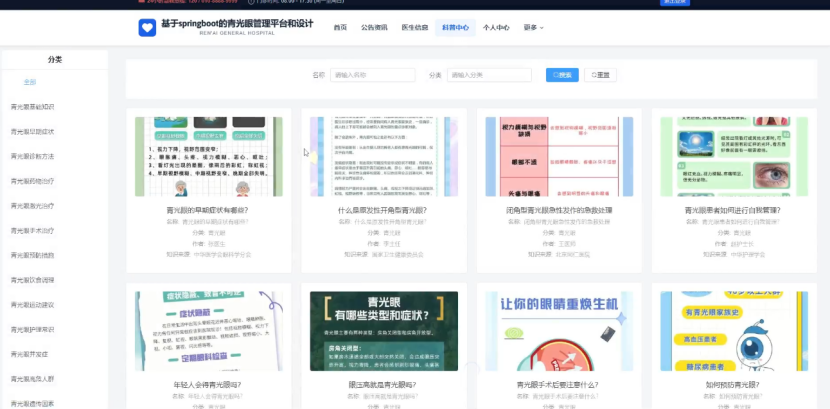Select 青光眼饮食调理 category

tap(32, 280)
